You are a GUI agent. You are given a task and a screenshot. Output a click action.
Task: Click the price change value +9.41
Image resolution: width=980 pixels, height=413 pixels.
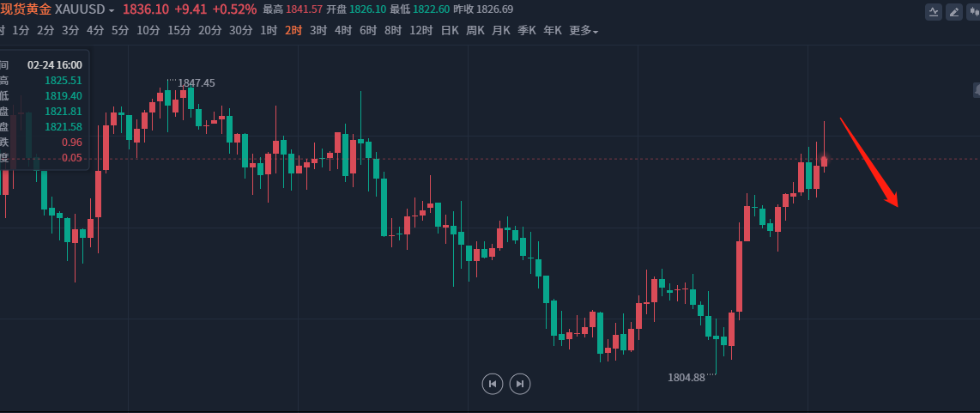tap(191, 9)
